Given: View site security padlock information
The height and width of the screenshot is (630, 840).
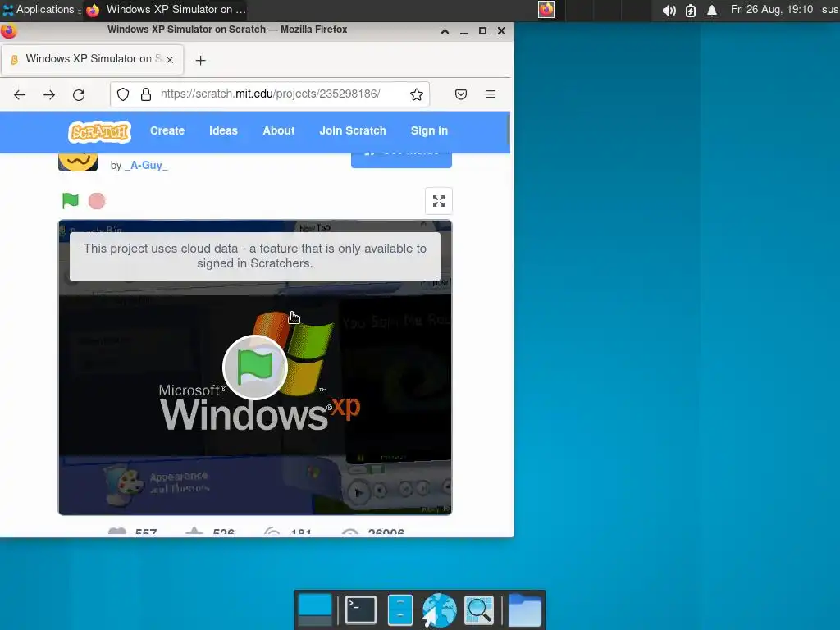Looking at the screenshot, I should point(146,94).
